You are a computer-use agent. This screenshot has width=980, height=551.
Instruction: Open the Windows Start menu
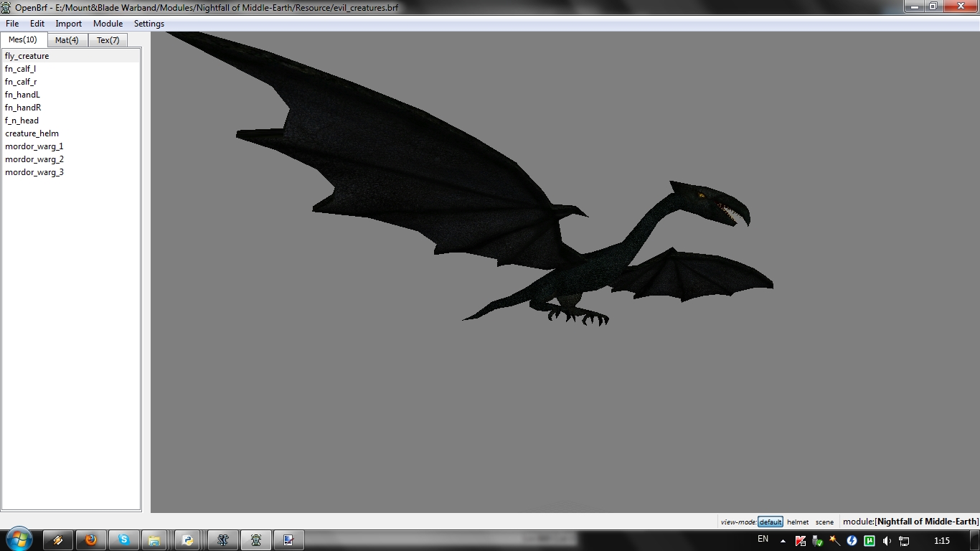19,540
